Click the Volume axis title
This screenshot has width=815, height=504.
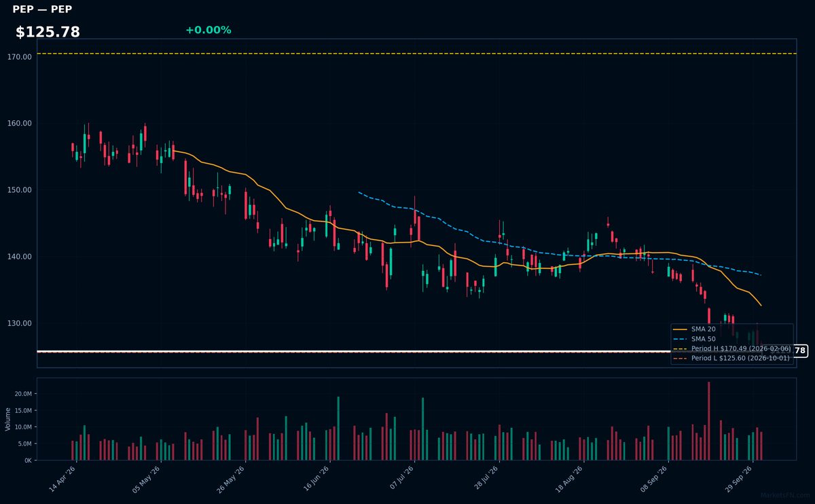pyautogui.click(x=7, y=419)
